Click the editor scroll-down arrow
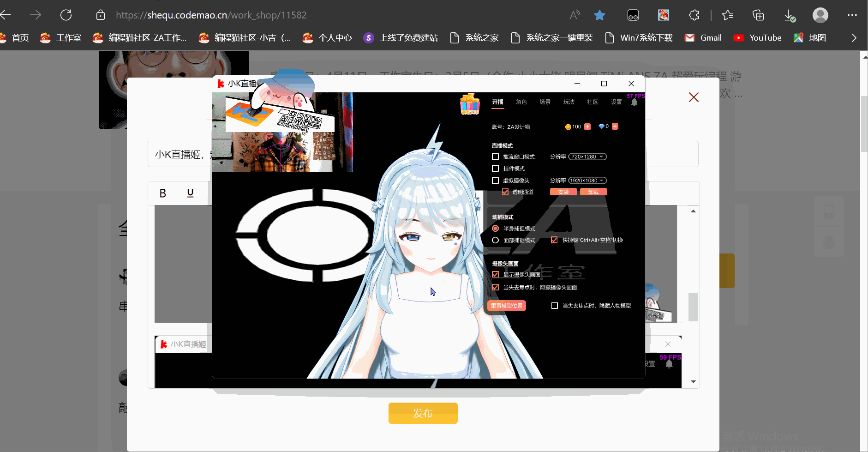The image size is (868, 452). [x=693, y=382]
